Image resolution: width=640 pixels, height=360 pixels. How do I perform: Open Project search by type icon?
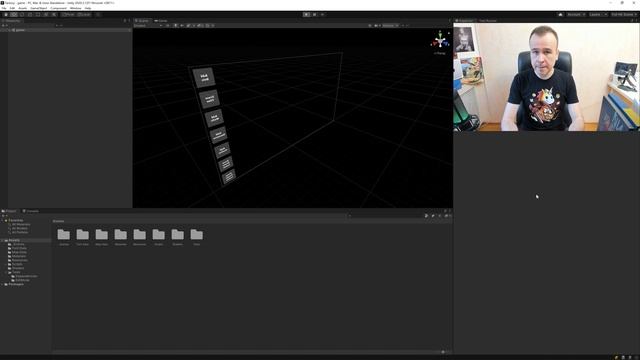coord(426,216)
